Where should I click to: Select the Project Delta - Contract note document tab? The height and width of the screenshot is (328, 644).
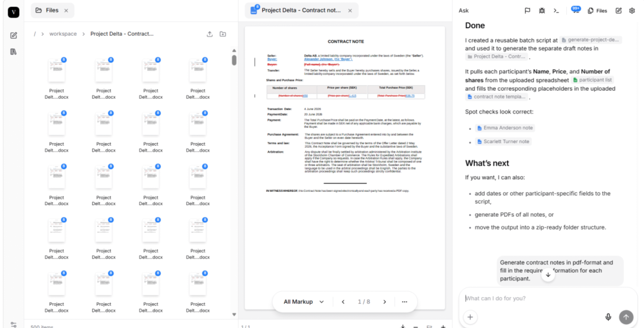click(301, 10)
